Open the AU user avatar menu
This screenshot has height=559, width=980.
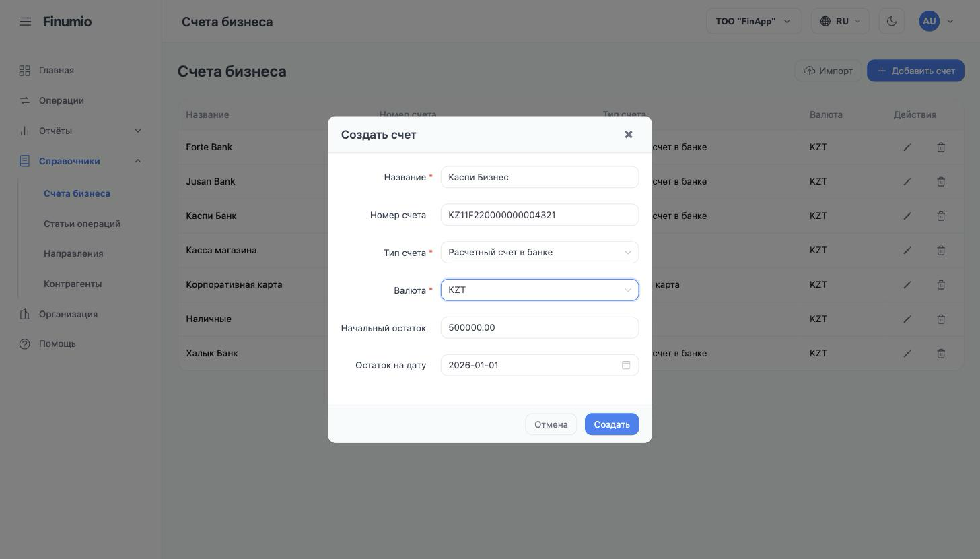[937, 21]
